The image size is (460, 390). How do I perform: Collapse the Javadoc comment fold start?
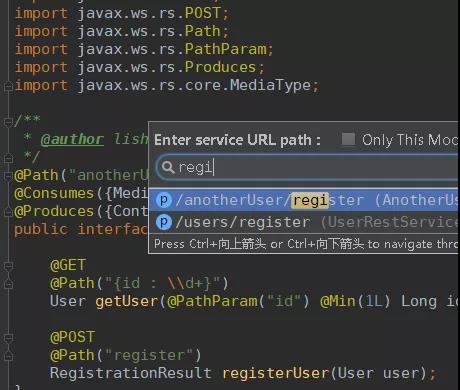pos(8,122)
